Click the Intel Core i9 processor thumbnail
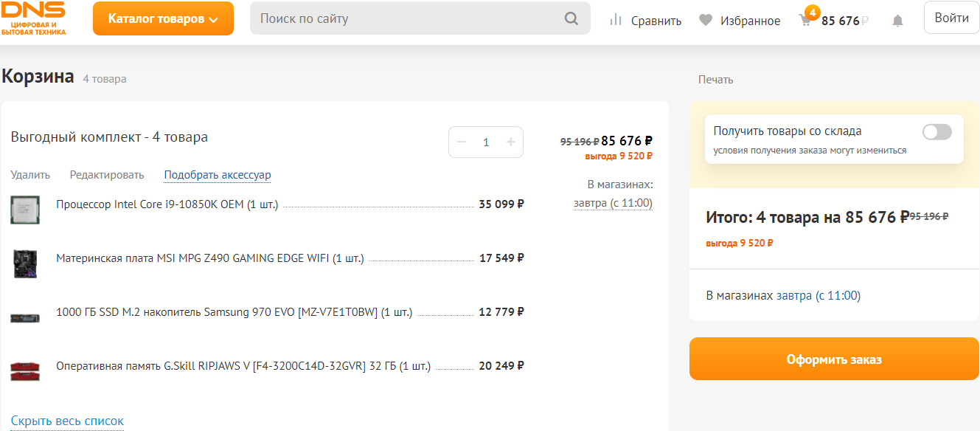The width and height of the screenshot is (980, 431). pos(25,210)
